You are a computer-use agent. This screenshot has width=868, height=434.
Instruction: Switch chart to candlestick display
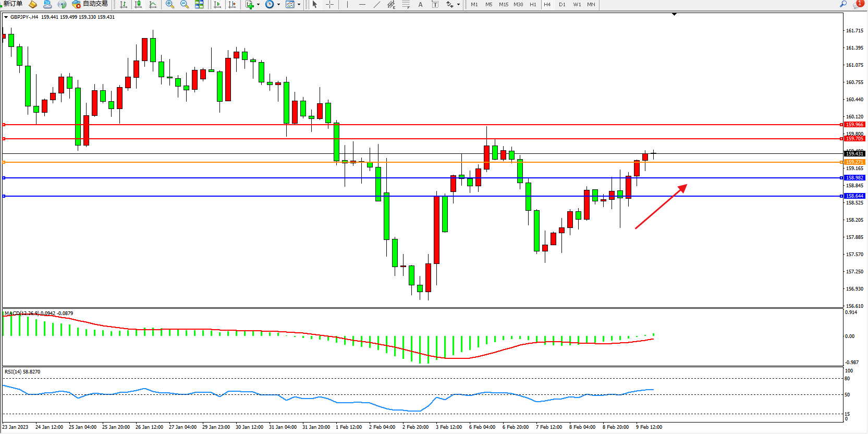tap(138, 4)
